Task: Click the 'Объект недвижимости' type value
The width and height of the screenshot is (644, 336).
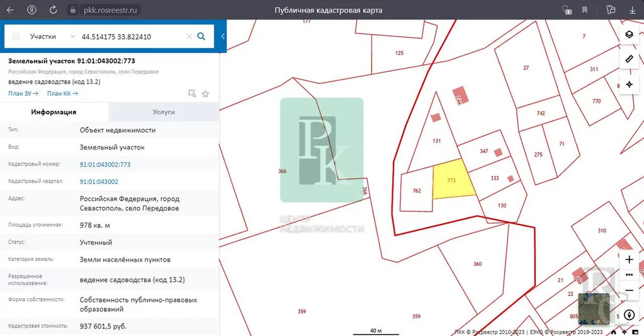Action: pyautogui.click(x=118, y=130)
